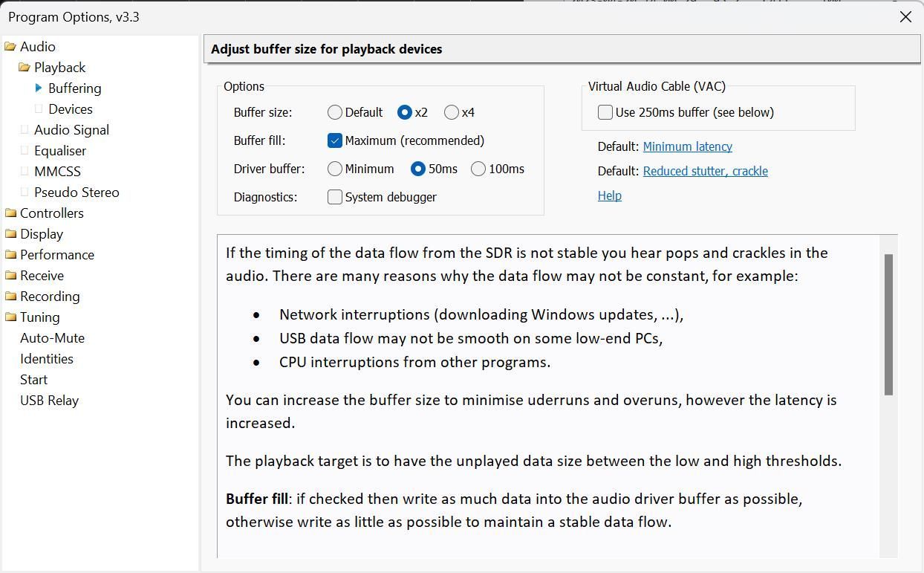Viewport: 924px width, 573px height.
Task: Open the Auto-Mute options page
Action: pyautogui.click(x=52, y=338)
